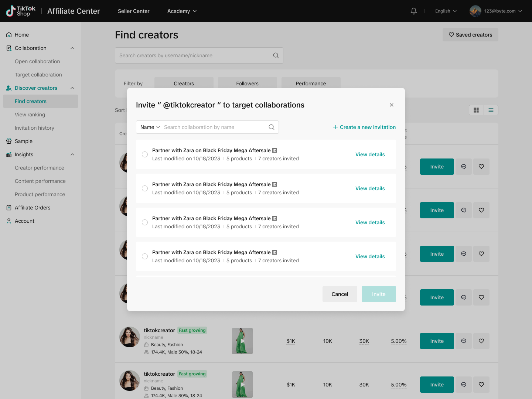
Task: Open the Name search-type dropdown
Action: [x=150, y=127]
